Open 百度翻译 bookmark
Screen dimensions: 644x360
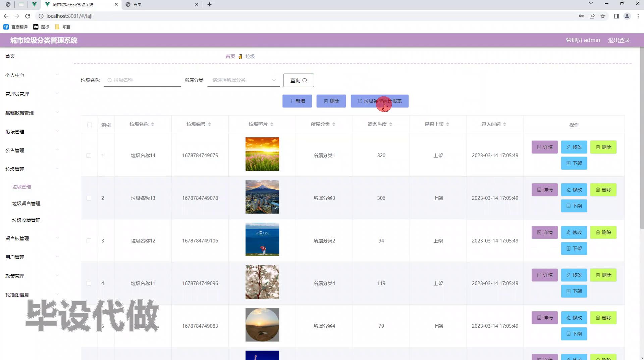tap(15, 27)
